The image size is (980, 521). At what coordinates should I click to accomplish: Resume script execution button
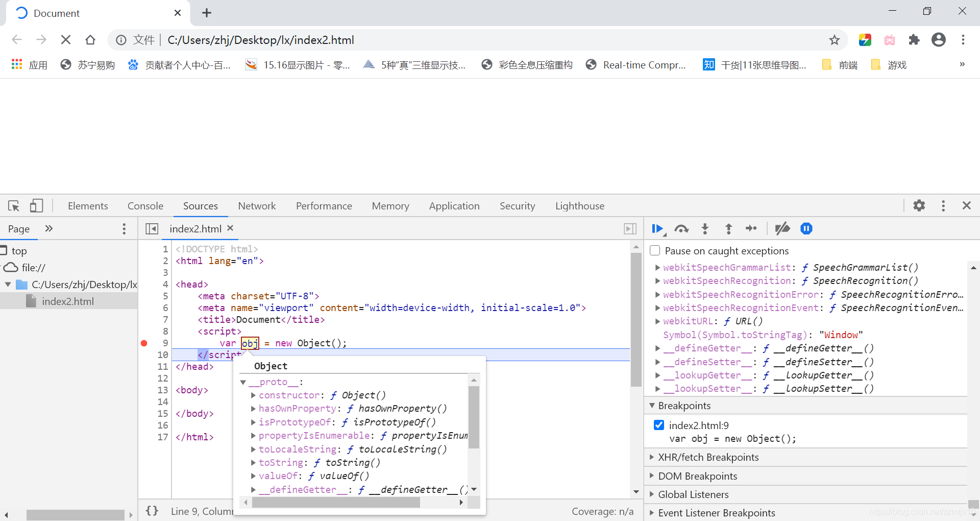658,229
